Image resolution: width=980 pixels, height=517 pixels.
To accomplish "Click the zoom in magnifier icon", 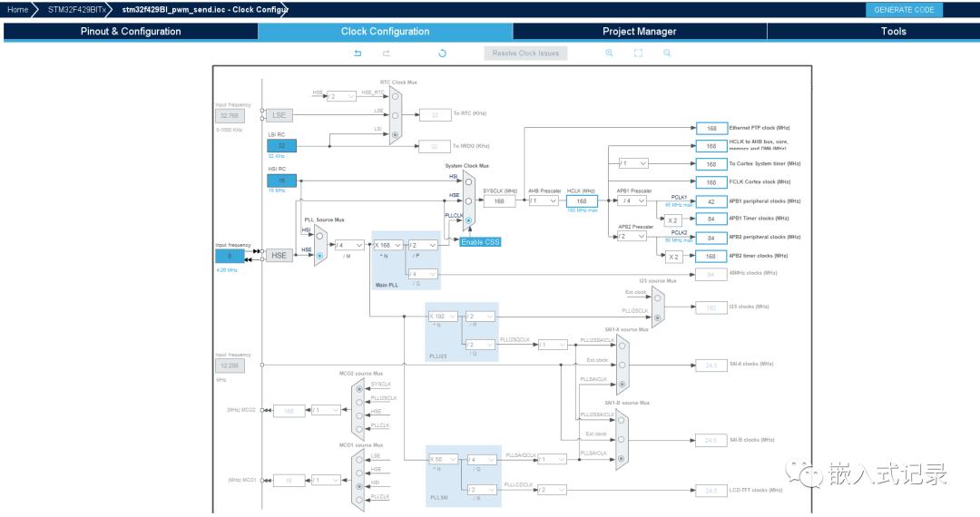I will tap(610, 54).
